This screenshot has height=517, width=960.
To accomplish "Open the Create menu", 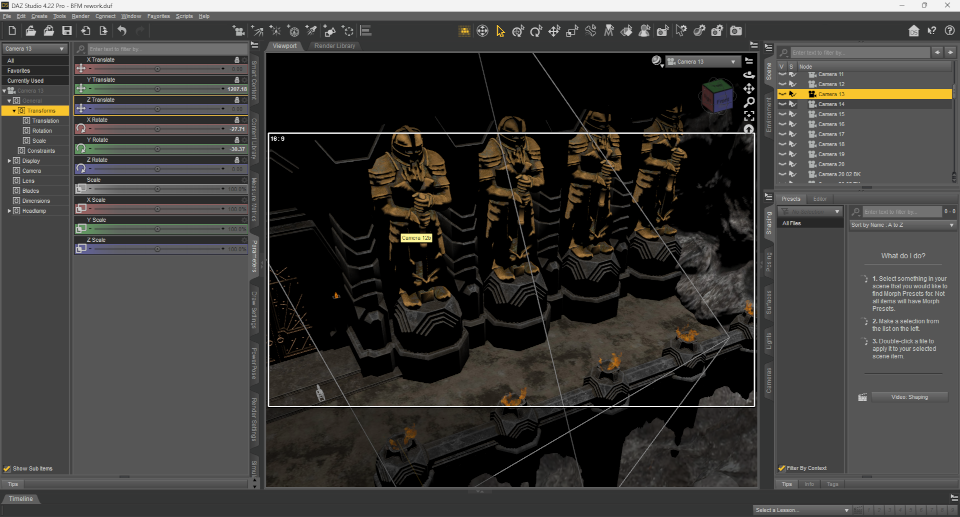I will (39, 16).
